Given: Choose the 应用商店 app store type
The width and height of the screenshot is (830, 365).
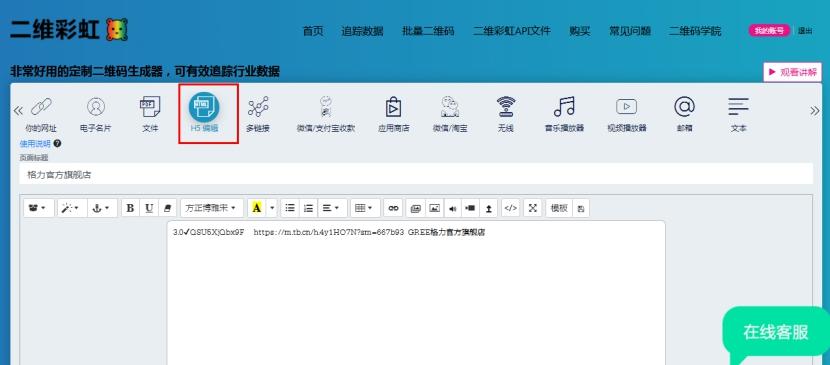Looking at the screenshot, I should 393,113.
